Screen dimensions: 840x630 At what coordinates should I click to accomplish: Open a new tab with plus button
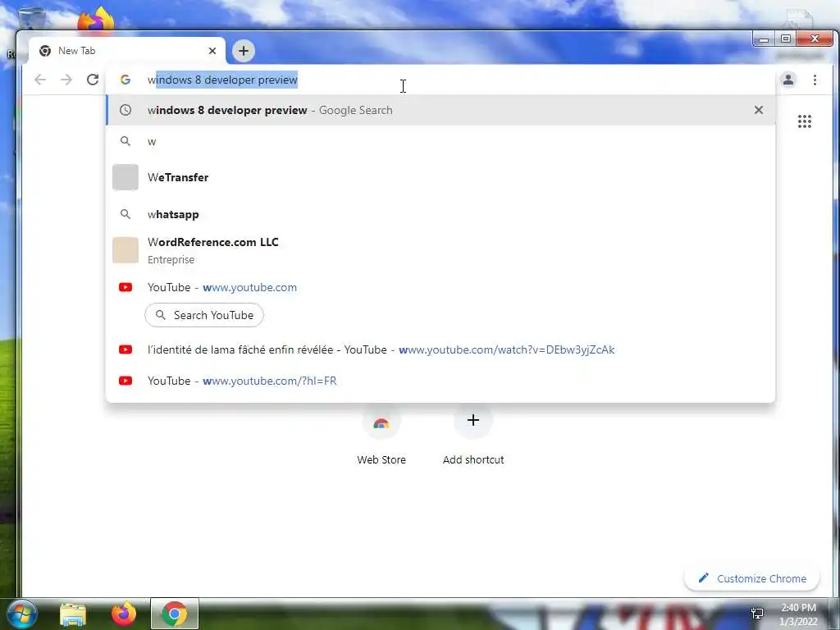[244, 51]
